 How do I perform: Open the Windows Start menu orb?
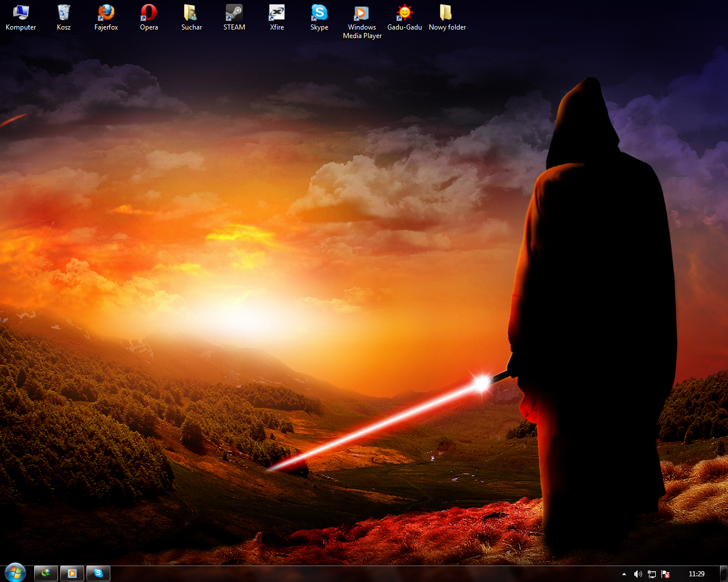point(15,573)
